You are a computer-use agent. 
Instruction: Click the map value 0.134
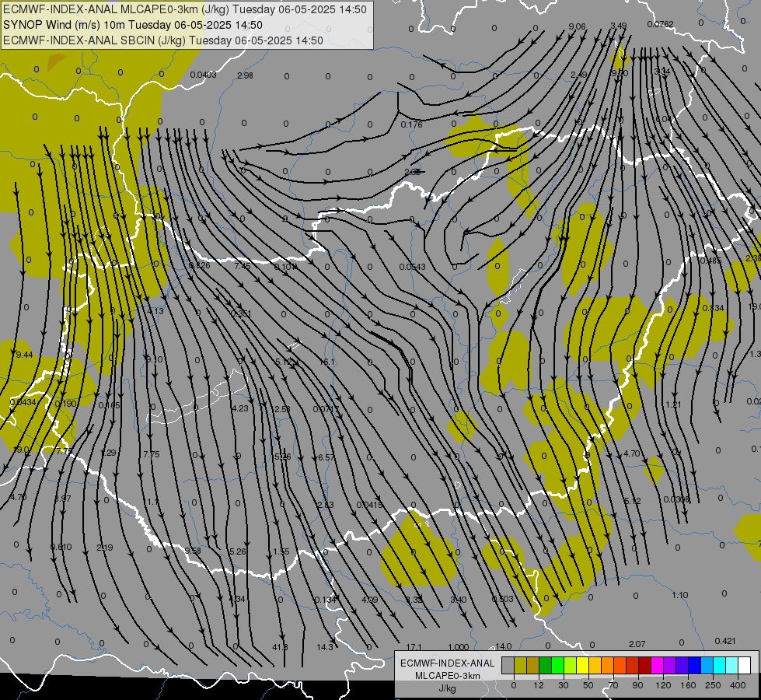(325, 600)
